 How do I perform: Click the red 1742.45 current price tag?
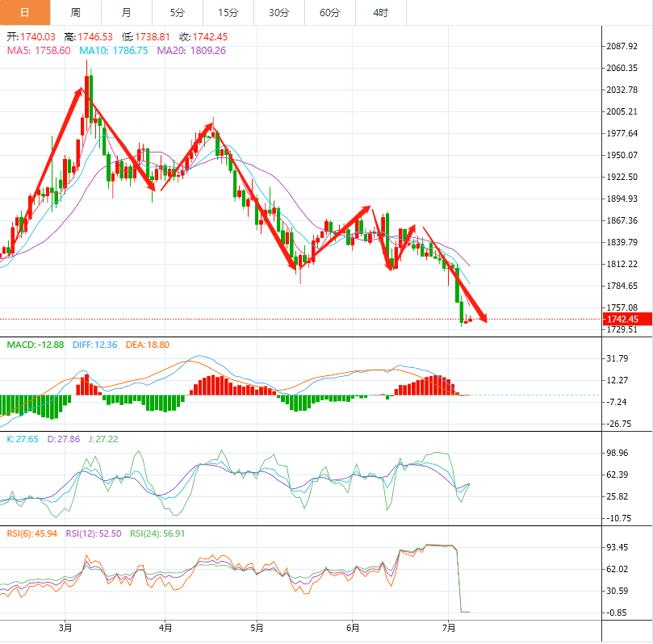point(625,319)
